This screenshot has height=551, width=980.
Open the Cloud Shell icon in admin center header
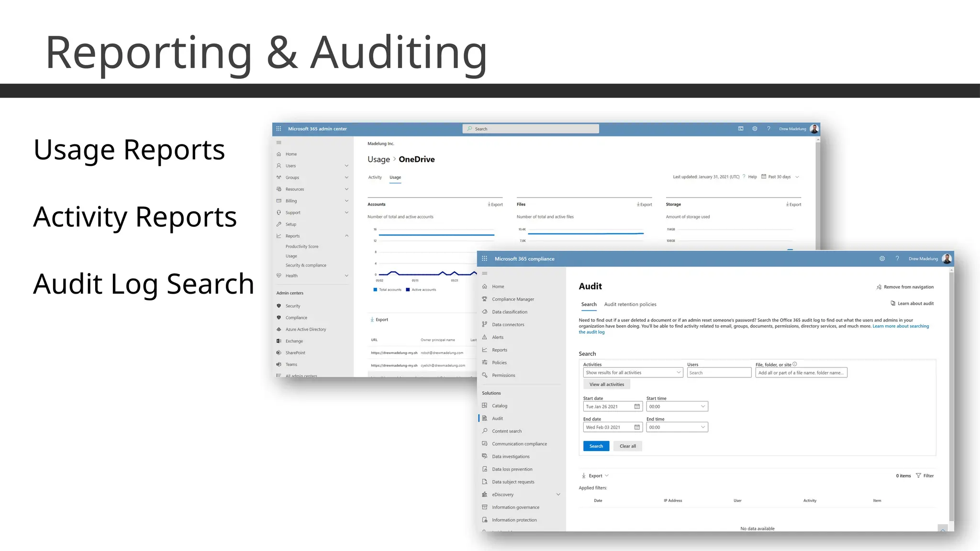click(x=741, y=129)
